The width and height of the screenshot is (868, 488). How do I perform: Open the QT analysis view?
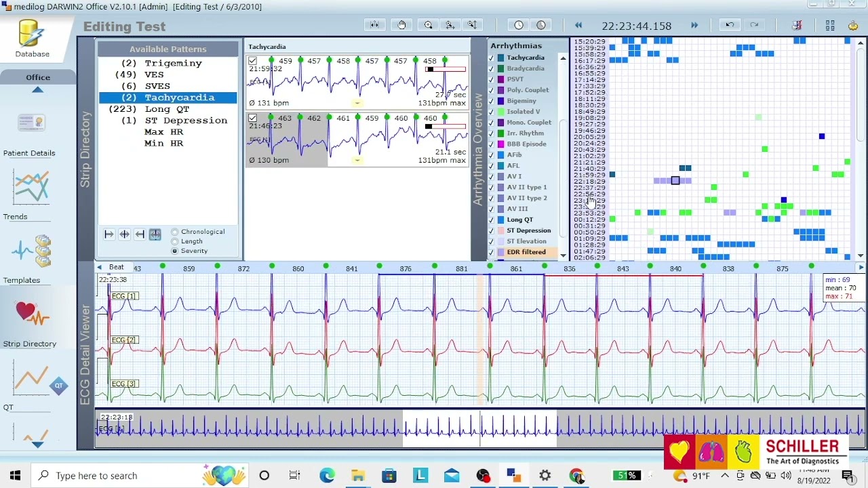32,384
